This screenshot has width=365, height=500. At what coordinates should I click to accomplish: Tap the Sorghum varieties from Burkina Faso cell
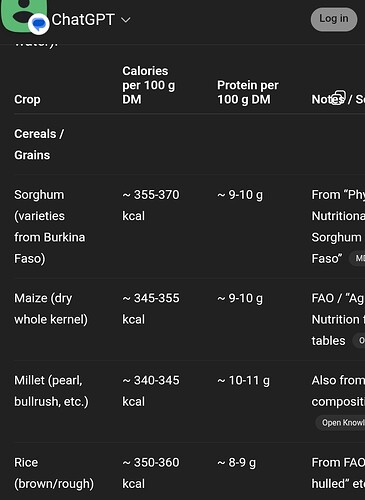(49, 227)
